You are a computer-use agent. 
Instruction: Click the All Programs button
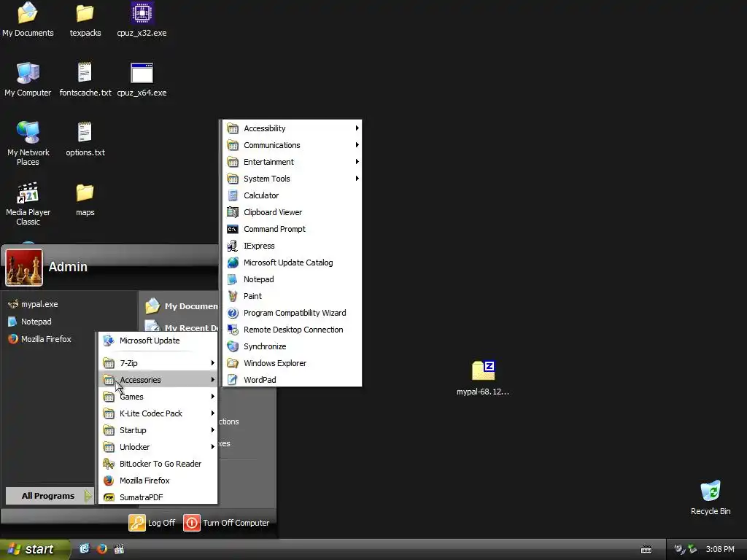tap(49, 496)
